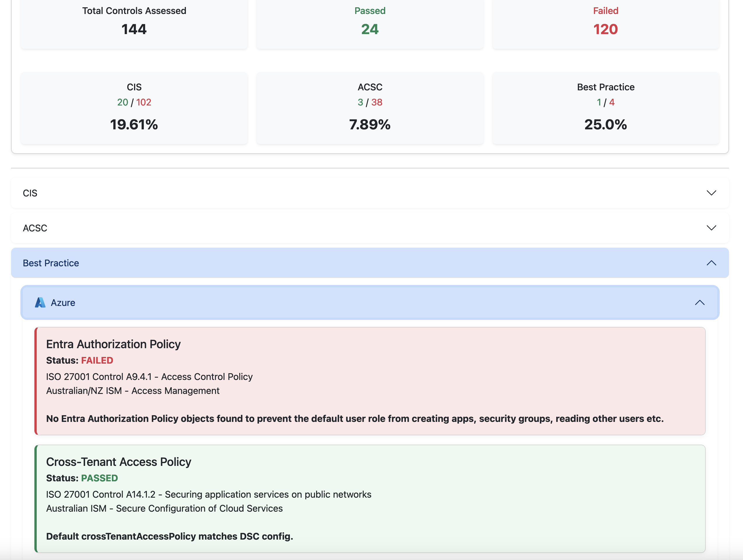743x560 pixels.
Task: Open the ACSC section header
Action: coord(370,228)
